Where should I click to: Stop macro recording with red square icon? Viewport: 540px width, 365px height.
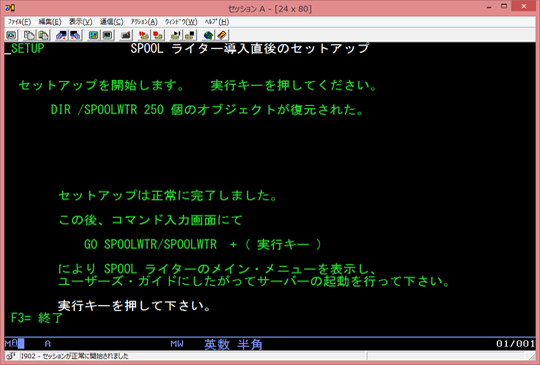[158, 35]
